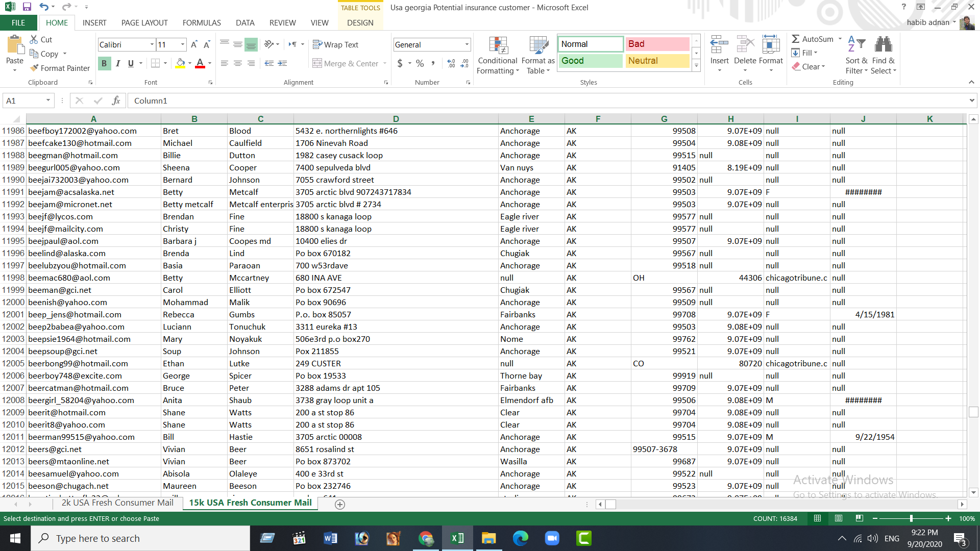Screen dimensions: 980x551
Task: Apply the Bad cell style
Action: (657, 44)
